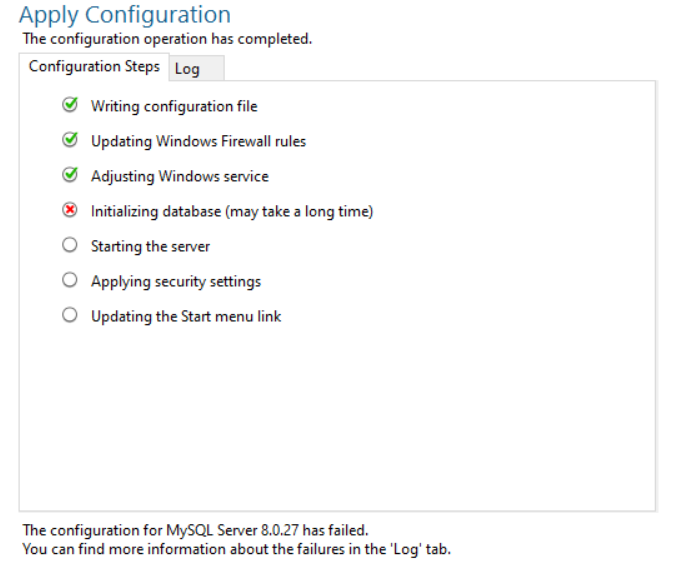675x584 pixels.
Task: Click green check beside Updating Windows Firewall rules
Action: (70, 140)
